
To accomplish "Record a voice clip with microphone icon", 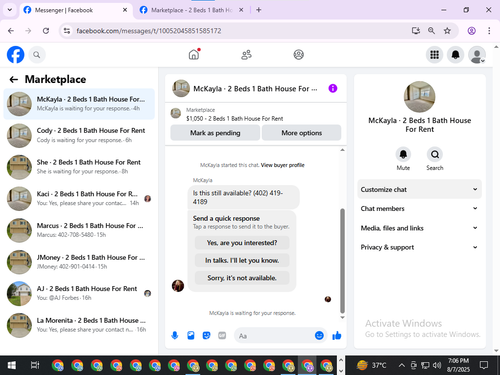I will pos(175,335).
